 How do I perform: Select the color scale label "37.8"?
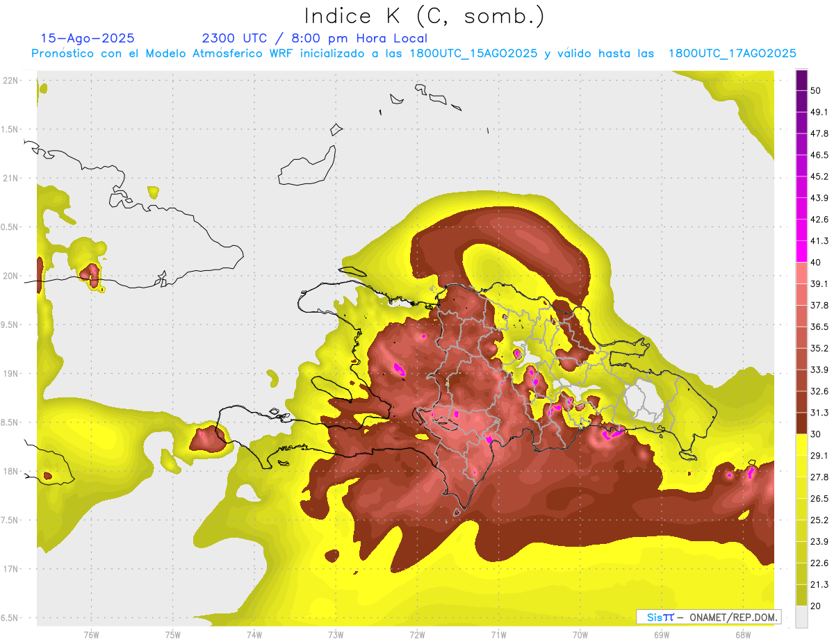(819, 305)
